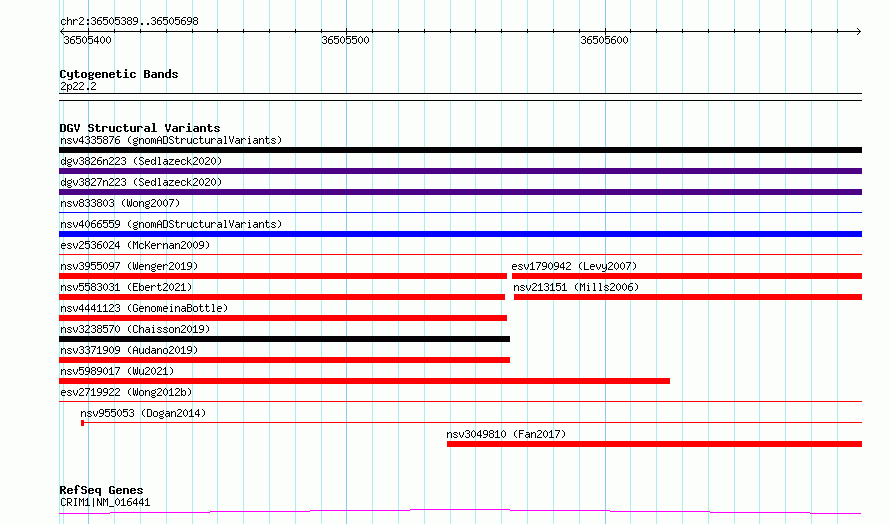The image size is (890, 524).
Task: Open nsv4441123 (GenomeinaBottle) variant label
Action: pos(144,308)
